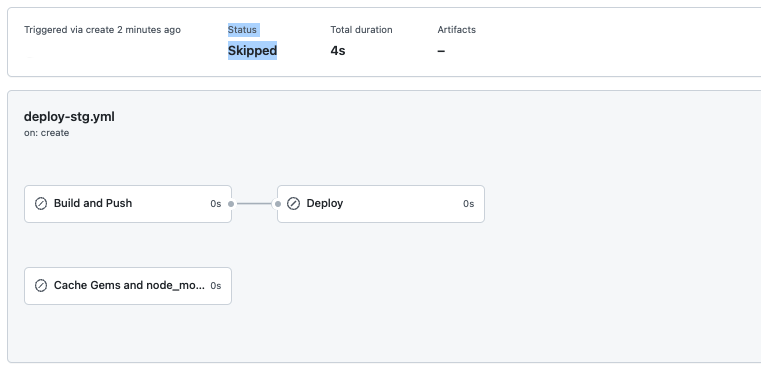Screen dimensions: 761x373
Task: Click connector dot right of Build and Push
Action: coord(231,204)
